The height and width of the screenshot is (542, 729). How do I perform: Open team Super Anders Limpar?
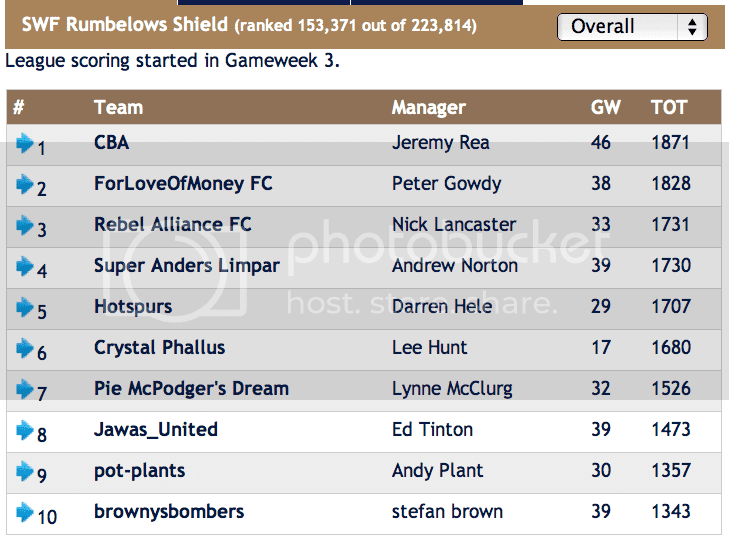pos(186,265)
